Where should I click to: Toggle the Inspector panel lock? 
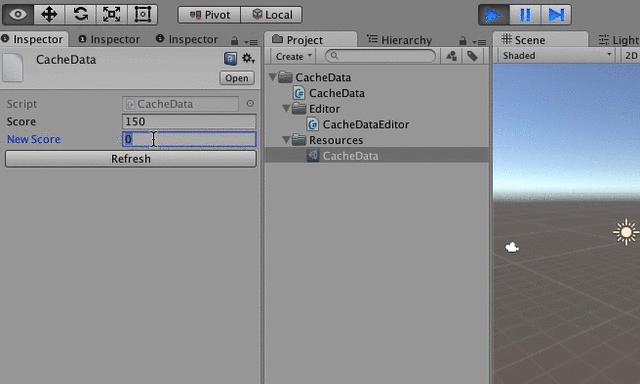(234, 41)
